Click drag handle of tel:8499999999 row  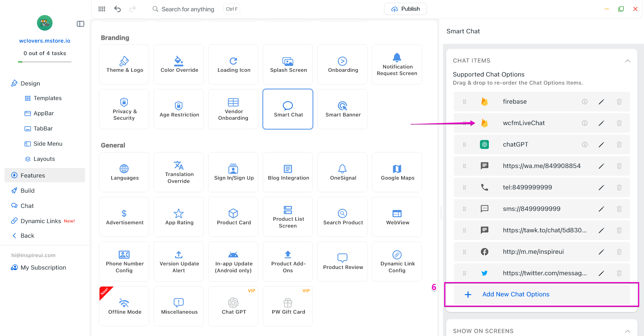pyautogui.click(x=464, y=188)
